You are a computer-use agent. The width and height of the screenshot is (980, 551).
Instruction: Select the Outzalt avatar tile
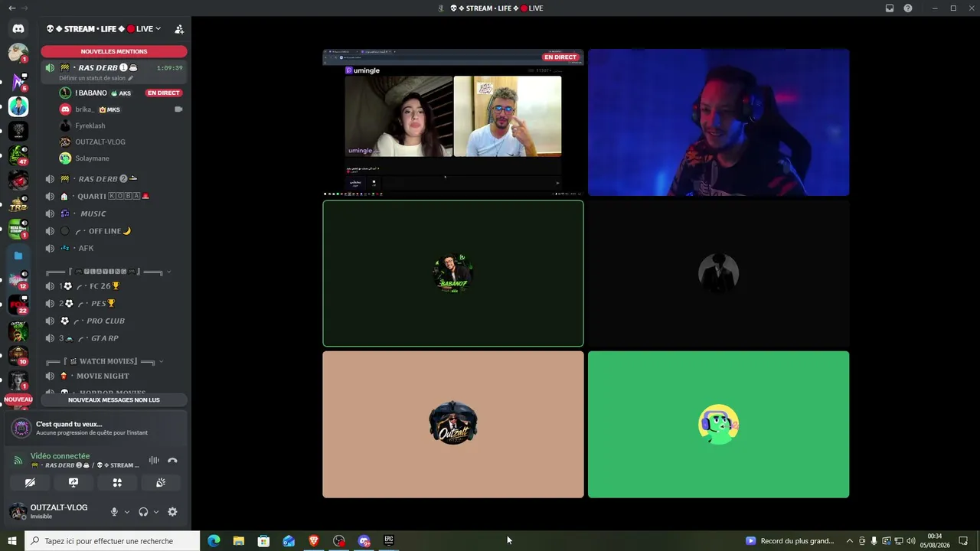(453, 424)
